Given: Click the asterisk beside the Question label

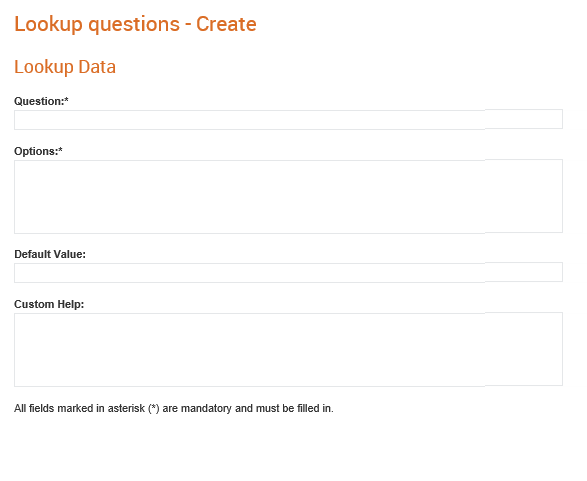Looking at the screenshot, I should pyautogui.click(x=67, y=100).
